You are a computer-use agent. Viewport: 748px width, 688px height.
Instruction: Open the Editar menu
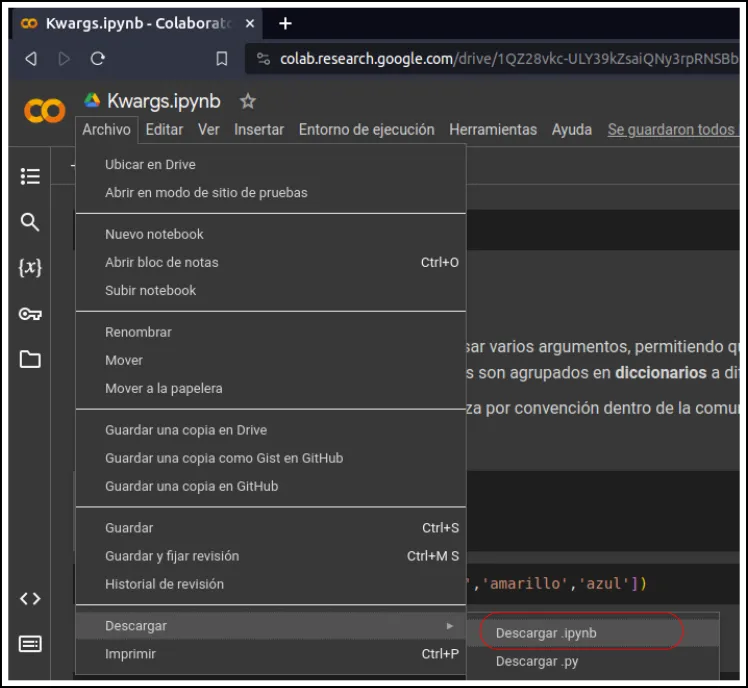click(x=164, y=129)
